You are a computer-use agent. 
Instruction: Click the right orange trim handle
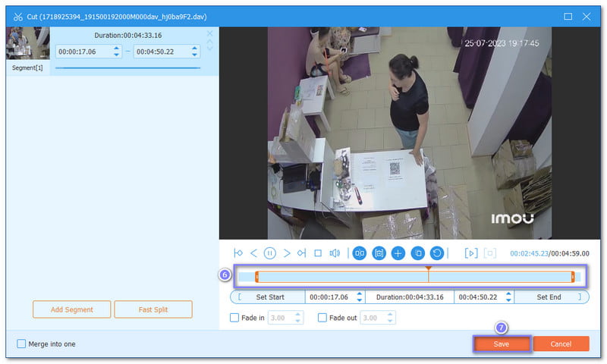573,277
